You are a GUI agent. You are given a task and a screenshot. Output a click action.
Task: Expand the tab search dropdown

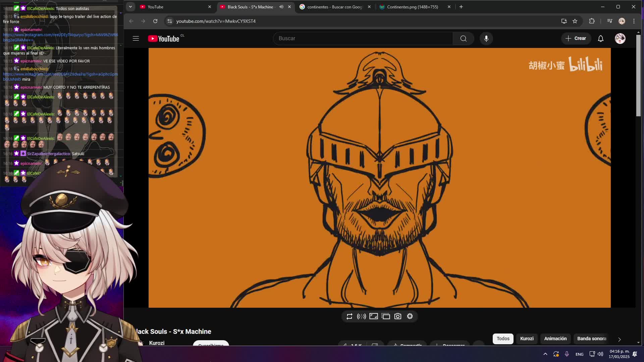pyautogui.click(x=130, y=7)
